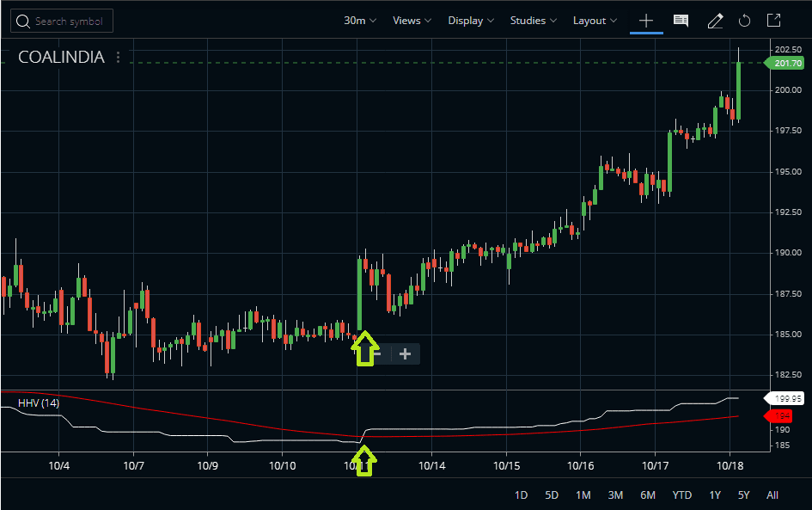Click the search magnifier icon
This screenshot has width=812, height=510.
coord(23,21)
